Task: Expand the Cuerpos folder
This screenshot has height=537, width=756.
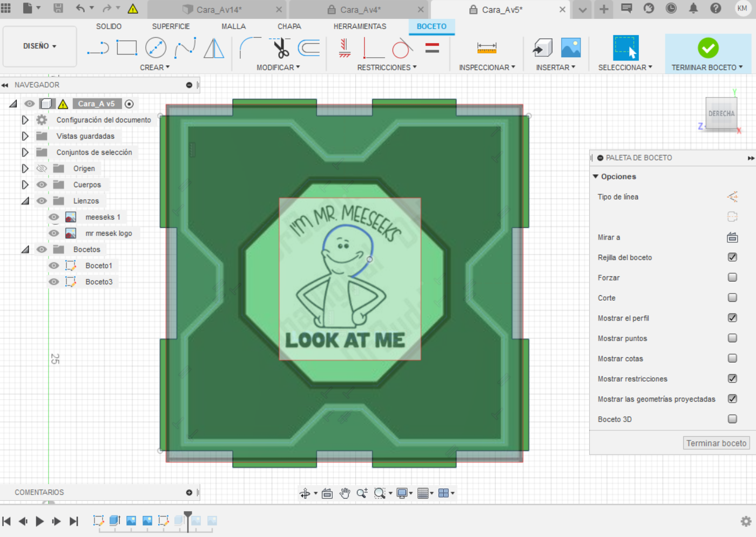Action: [25, 185]
